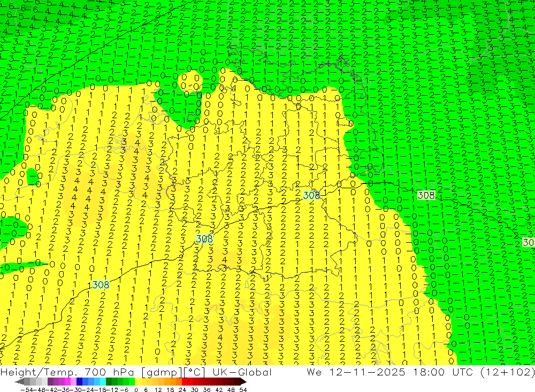Click the positive "24" legend value
Viewport: 535px width, 392px height.
(182, 390)
